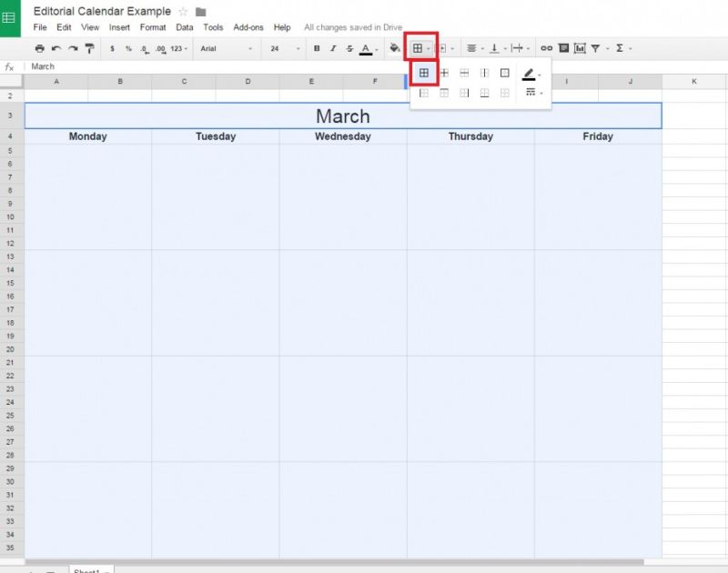Open the functions menu via the sigma icon
The height and width of the screenshot is (573, 728).
click(618, 48)
